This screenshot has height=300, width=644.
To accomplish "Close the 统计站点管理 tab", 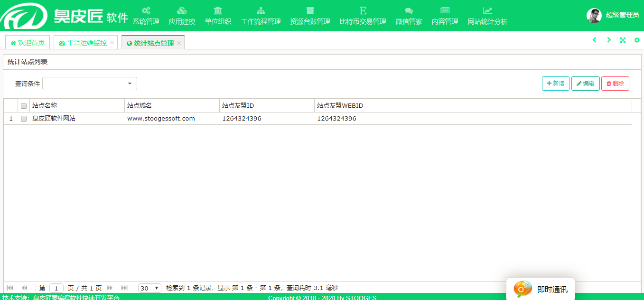I will click(179, 43).
